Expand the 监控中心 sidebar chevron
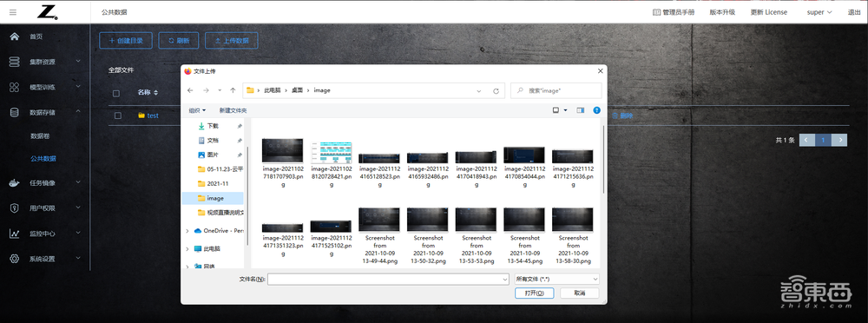The image size is (868, 323). click(x=78, y=234)
